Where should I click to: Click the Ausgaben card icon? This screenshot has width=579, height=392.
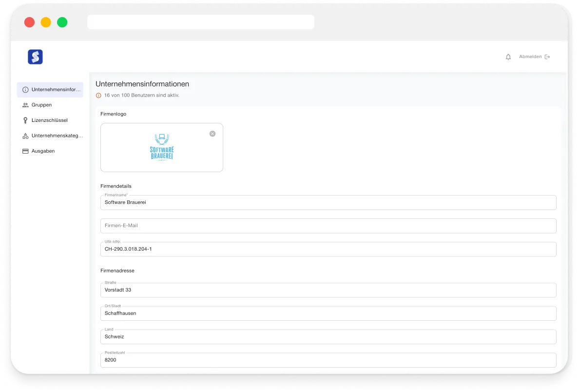coord(25,151)
